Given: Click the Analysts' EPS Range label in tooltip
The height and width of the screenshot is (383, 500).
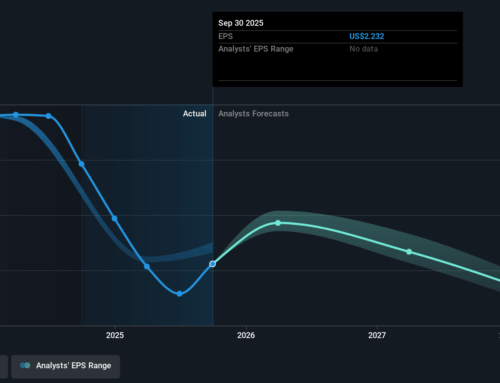Looking at the screenshot, I should (x=256, y=49).
